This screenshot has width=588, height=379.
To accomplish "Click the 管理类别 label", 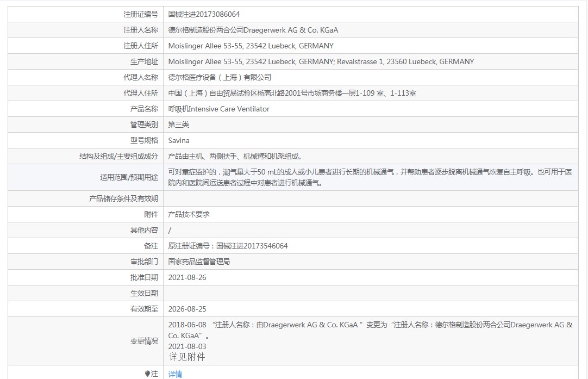I will [x=145, y=125].
